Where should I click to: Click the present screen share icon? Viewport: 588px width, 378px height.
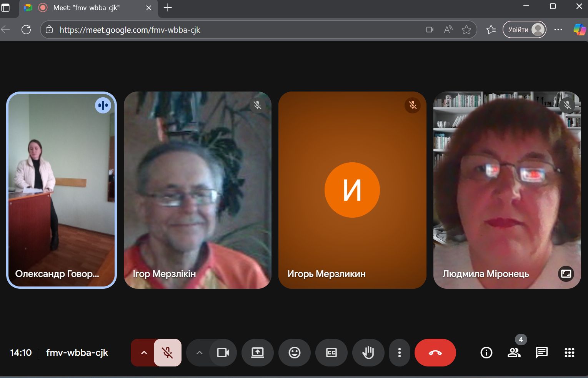point(257,353)
